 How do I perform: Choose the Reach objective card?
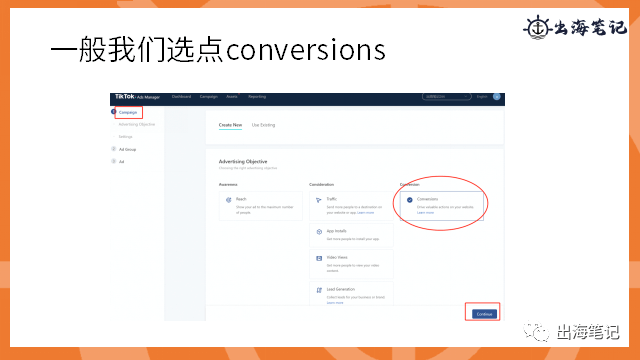(x=261, y=206)
